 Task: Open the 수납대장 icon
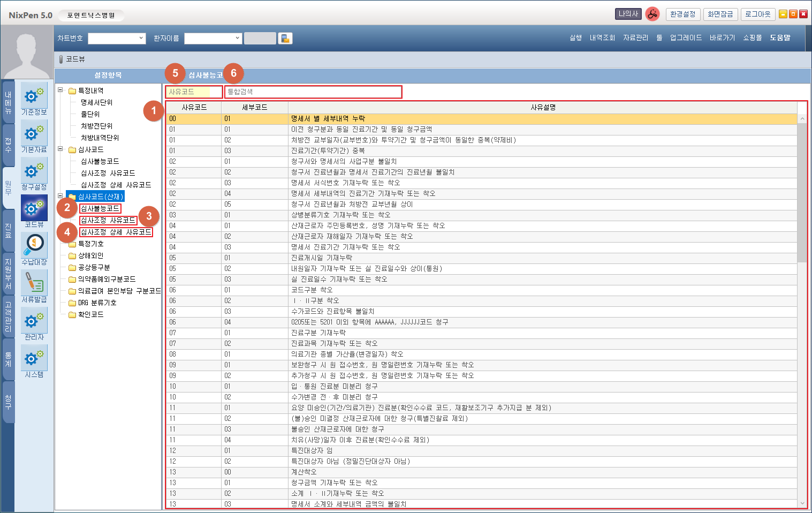pyautogui.click(x=34, y=246)
